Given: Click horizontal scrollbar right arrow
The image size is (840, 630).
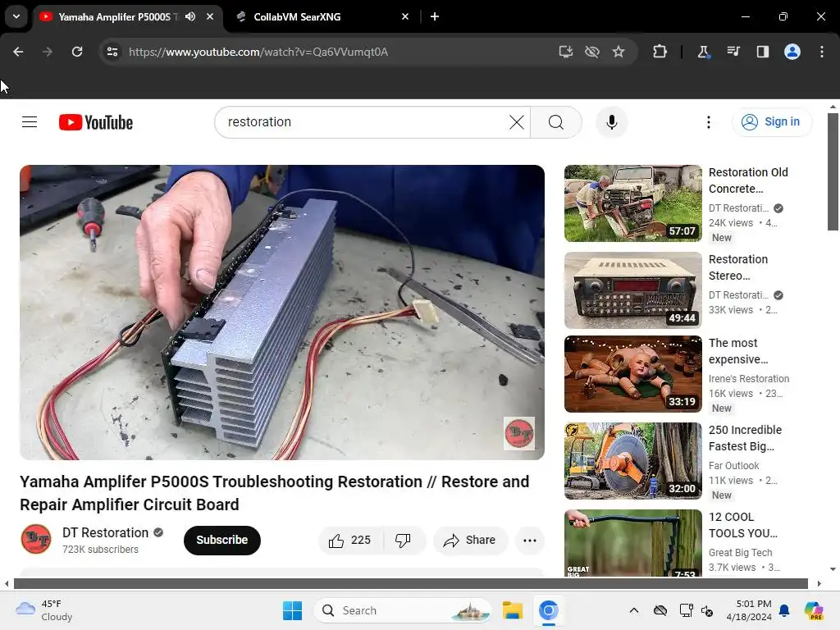Looking at the screenshot, I should coord(819,583).
